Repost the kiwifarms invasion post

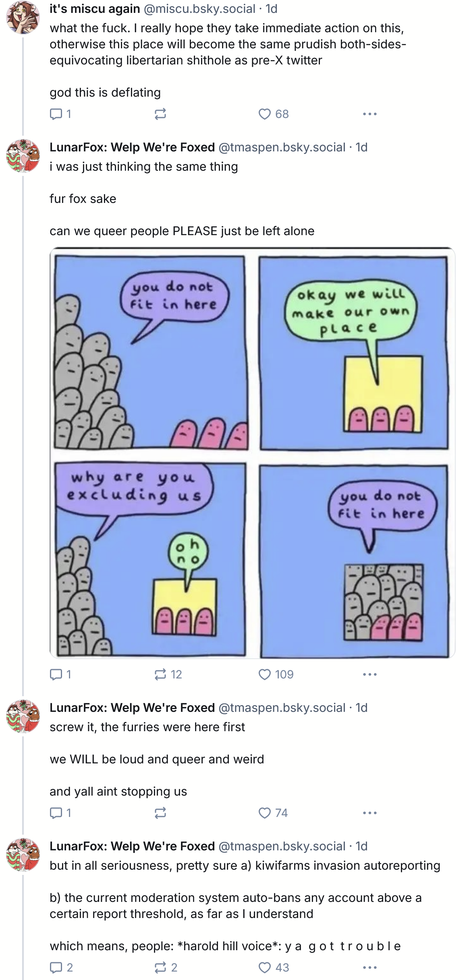click(160, 968)
